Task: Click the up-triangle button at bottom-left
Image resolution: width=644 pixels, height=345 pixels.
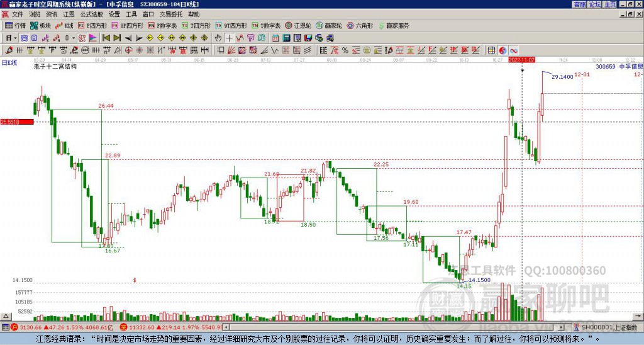Action: (6, 317)
